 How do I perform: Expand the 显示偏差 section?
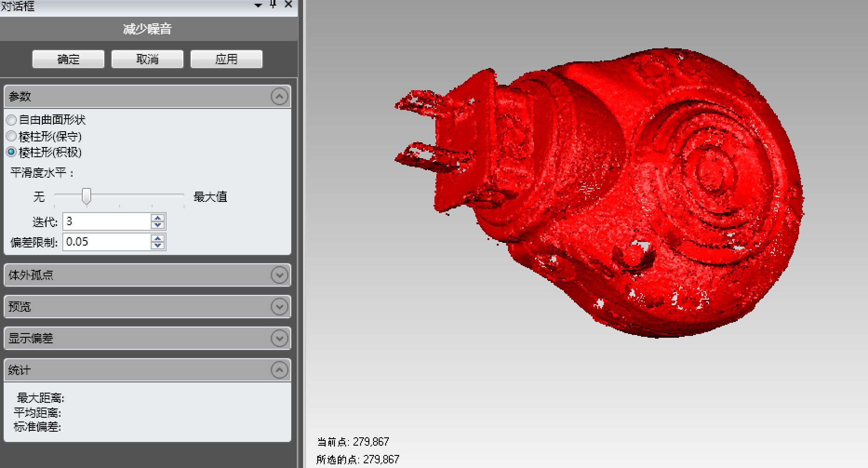click(x=279, y=338)
